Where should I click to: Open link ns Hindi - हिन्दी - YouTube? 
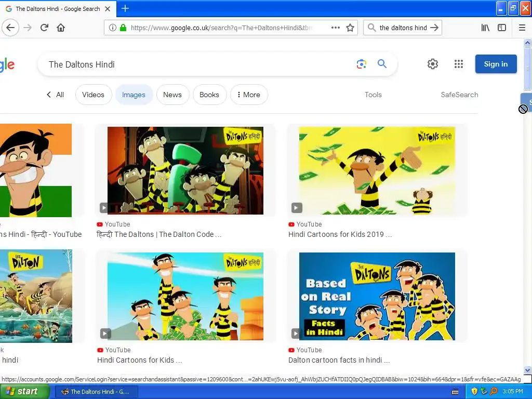[x=41, y=234]
